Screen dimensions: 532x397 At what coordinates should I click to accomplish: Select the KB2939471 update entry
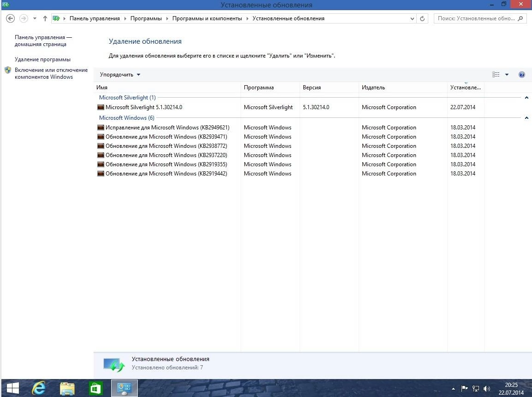click(x=166, y=137)
